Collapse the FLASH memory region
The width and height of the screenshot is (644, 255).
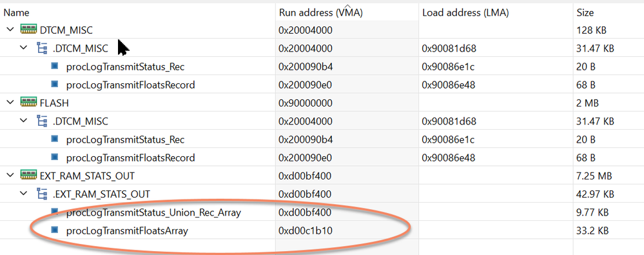coord(10,103)
